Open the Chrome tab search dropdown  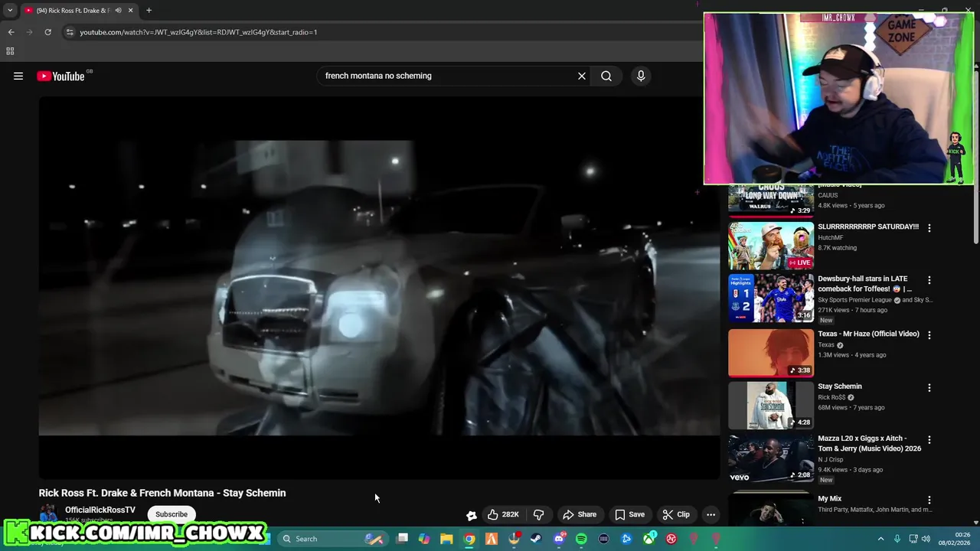pos(10,11)
